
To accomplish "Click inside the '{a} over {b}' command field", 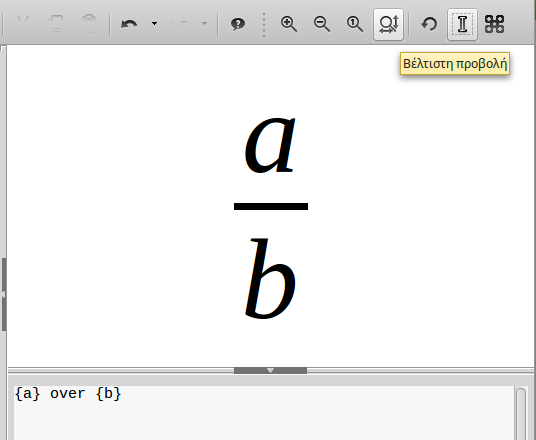I will pos(264,413).
